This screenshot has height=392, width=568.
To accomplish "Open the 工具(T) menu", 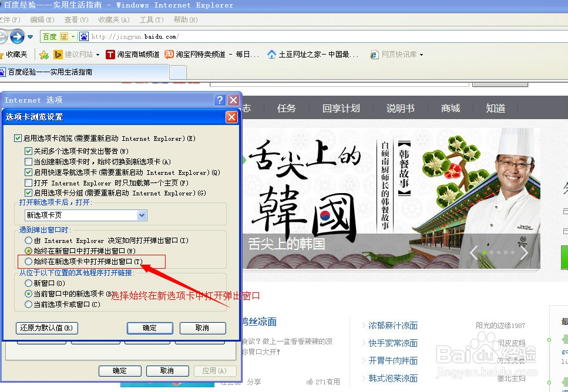I will [150, 19].
